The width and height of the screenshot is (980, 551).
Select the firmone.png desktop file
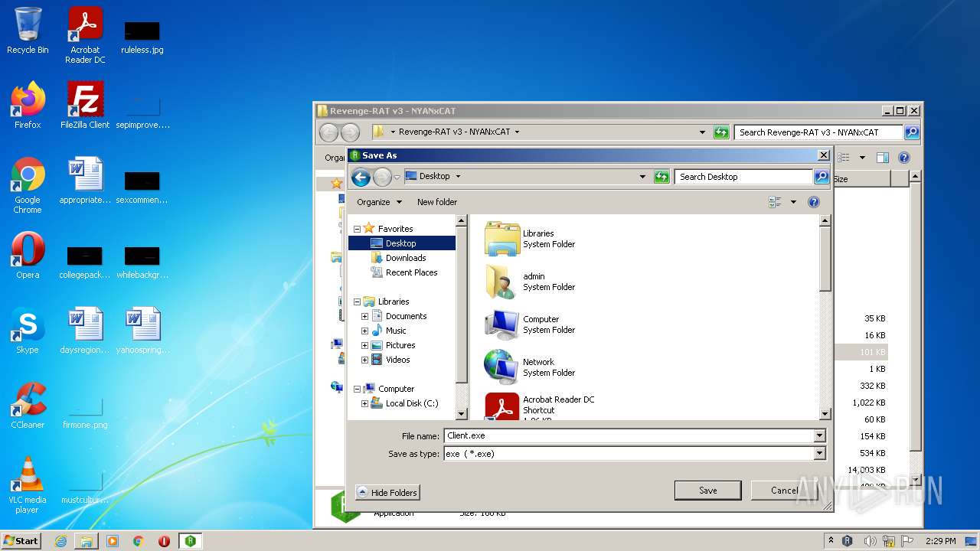[x=85, y=414]
